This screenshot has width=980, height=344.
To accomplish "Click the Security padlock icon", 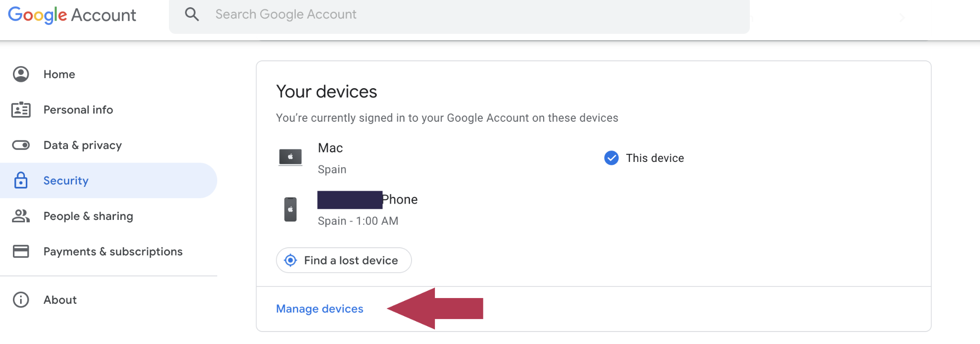I will pyautogui.click(x=21, y=181).
